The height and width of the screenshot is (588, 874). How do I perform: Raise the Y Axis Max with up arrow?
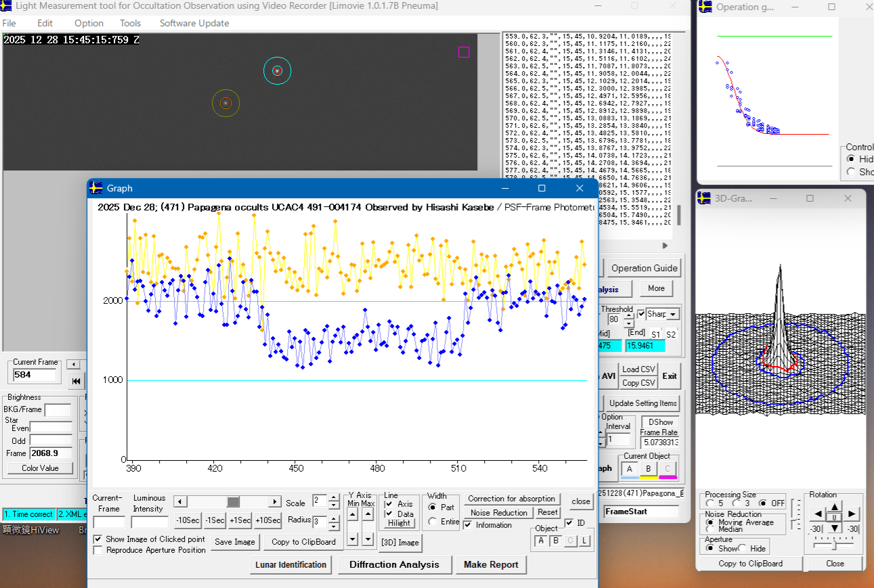pos(368,515)
